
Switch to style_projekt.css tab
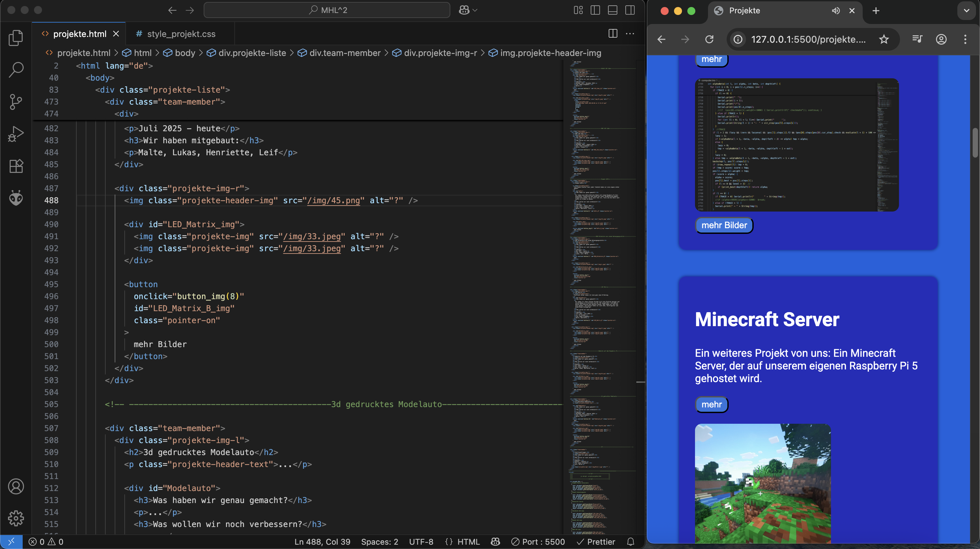click(x=181, y=34)
